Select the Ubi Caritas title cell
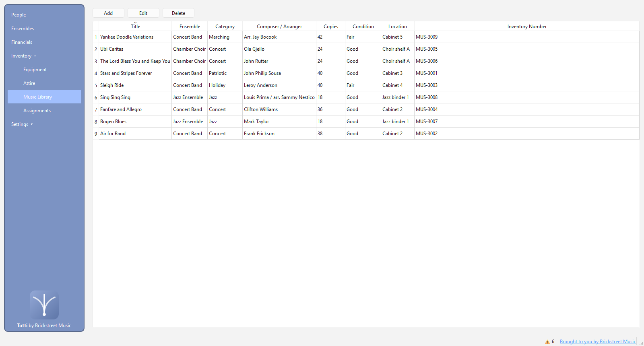This screenshot has width=644, height=346. 135,49
